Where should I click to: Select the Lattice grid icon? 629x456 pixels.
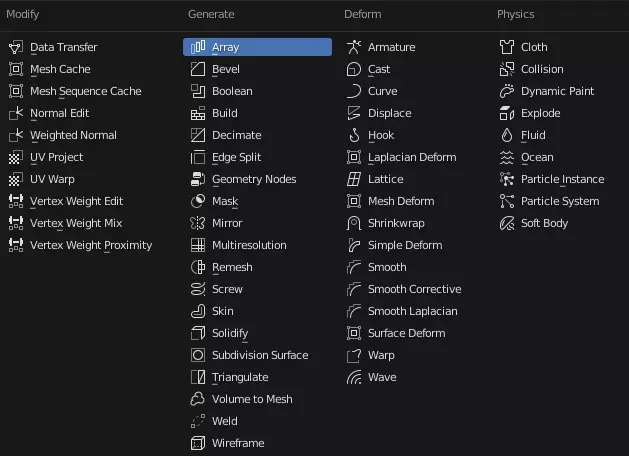[x=354, y=179]
